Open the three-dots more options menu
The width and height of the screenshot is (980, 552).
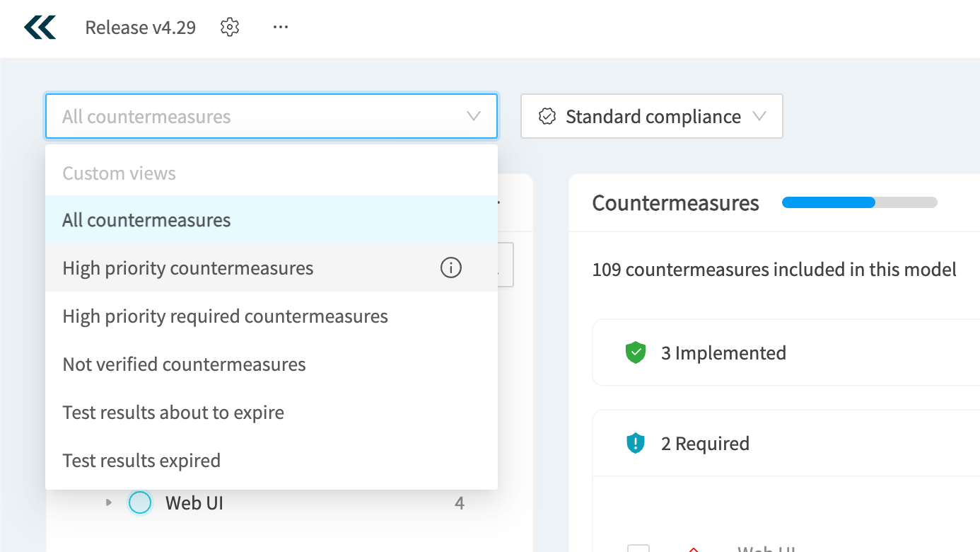point(281,28)
